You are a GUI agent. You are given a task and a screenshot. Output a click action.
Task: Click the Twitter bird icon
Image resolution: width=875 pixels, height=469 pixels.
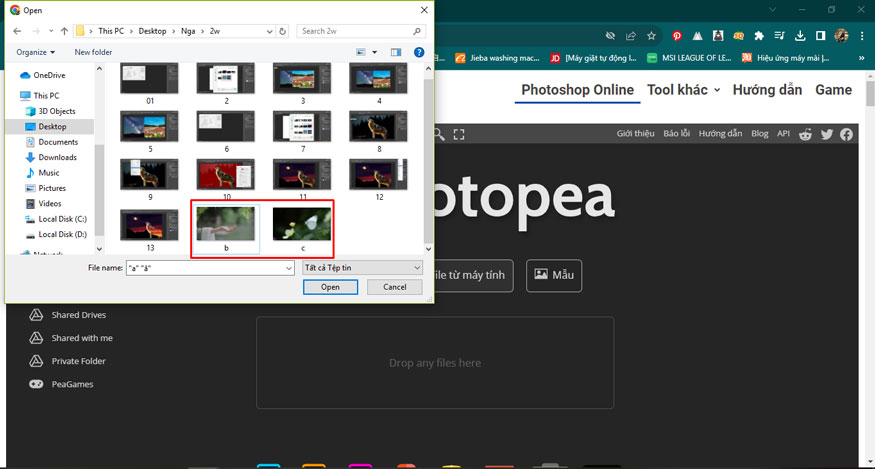826,134
